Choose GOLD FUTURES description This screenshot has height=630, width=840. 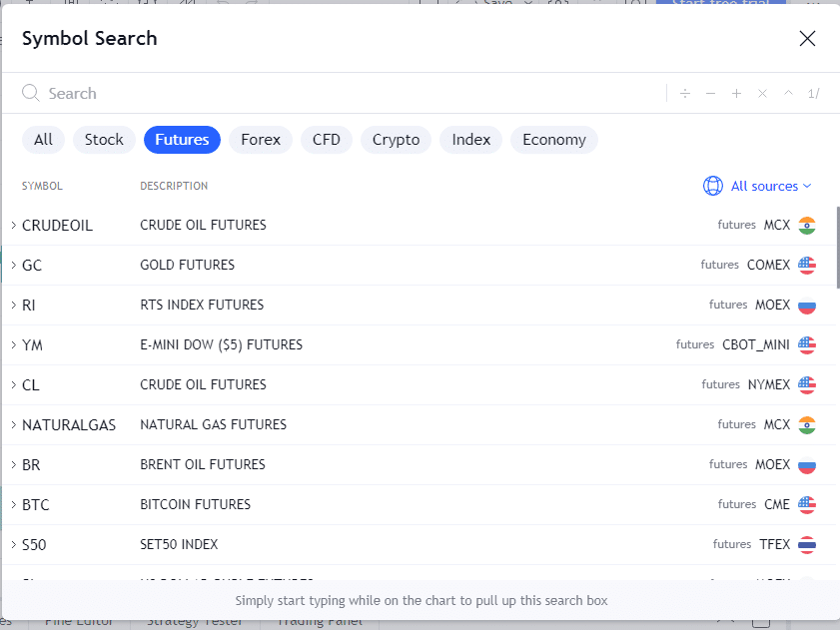[x=187, y=266]
